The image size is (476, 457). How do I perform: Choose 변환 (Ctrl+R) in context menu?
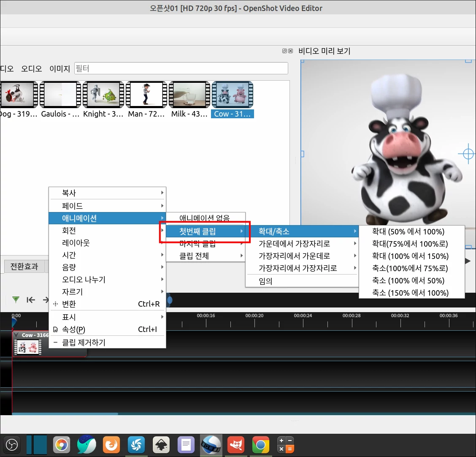(x=107, y=304)
